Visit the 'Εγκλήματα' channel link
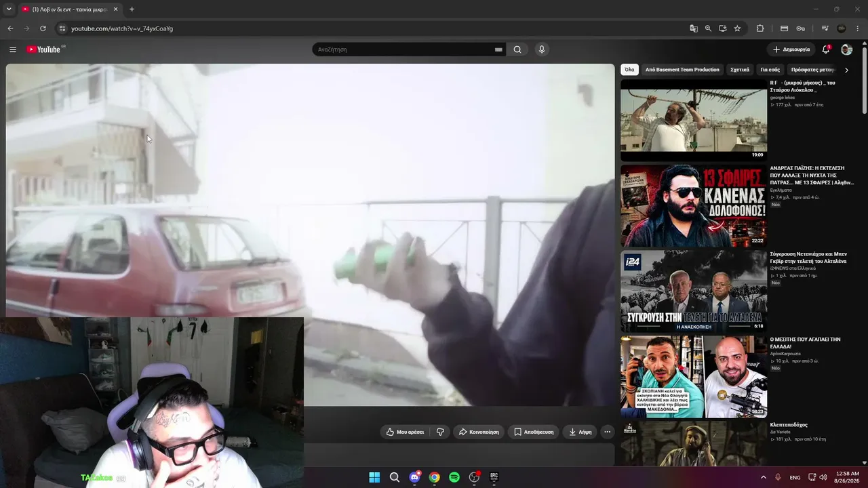This screenshot has height=488, width=868. [781, 190]
